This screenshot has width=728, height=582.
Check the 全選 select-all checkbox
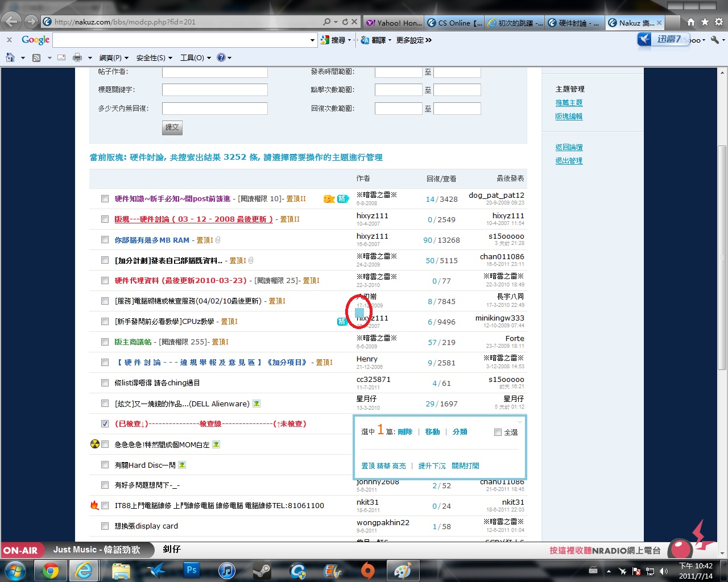(498, 433)
